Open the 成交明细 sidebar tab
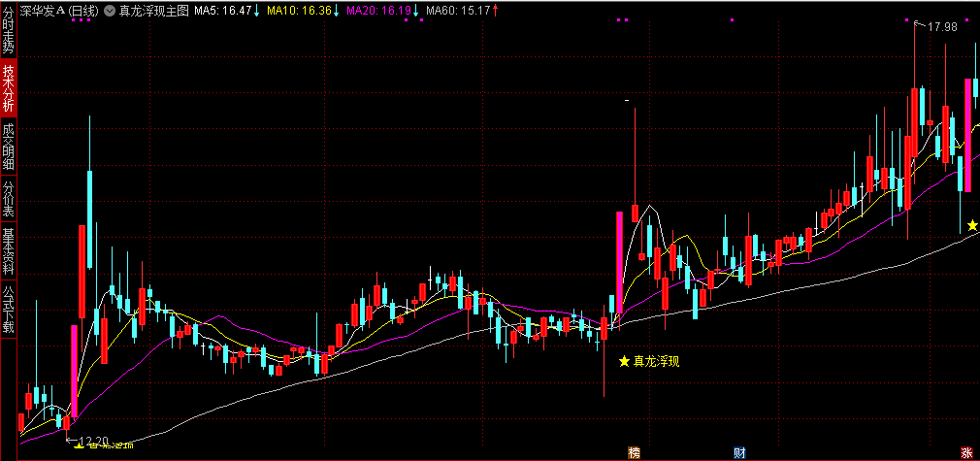980x461 pixels. 9,147
